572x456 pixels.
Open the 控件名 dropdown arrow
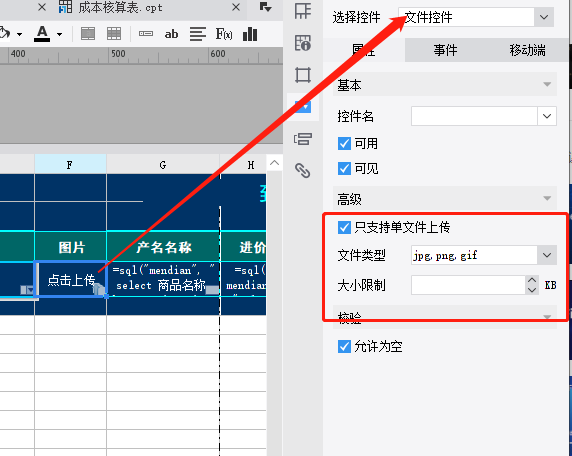(x=546, y=116)
